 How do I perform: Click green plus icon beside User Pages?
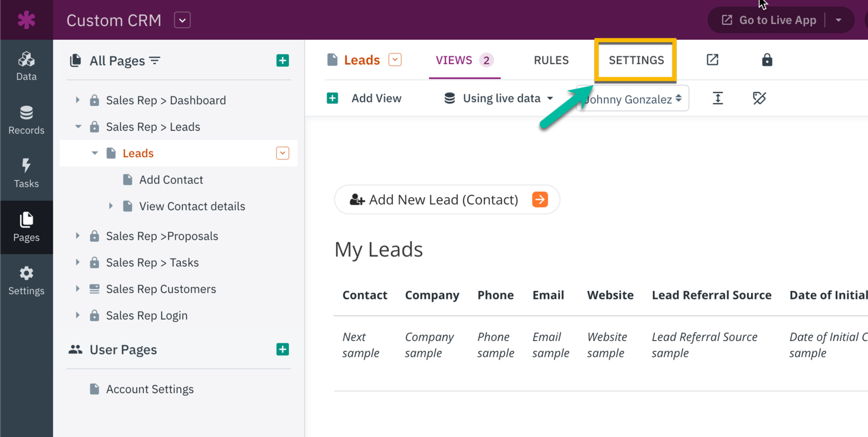[x=282, y=350]
